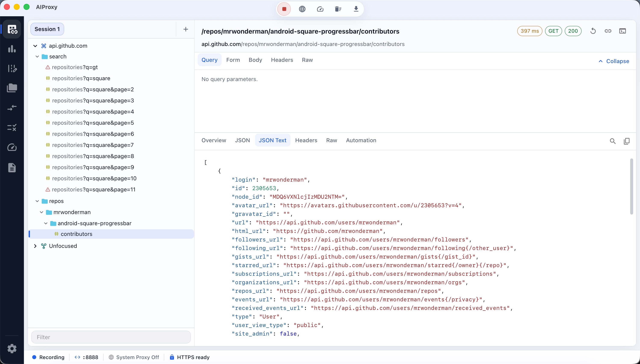Open the checklist rules sidebar icon

point(12,127)
